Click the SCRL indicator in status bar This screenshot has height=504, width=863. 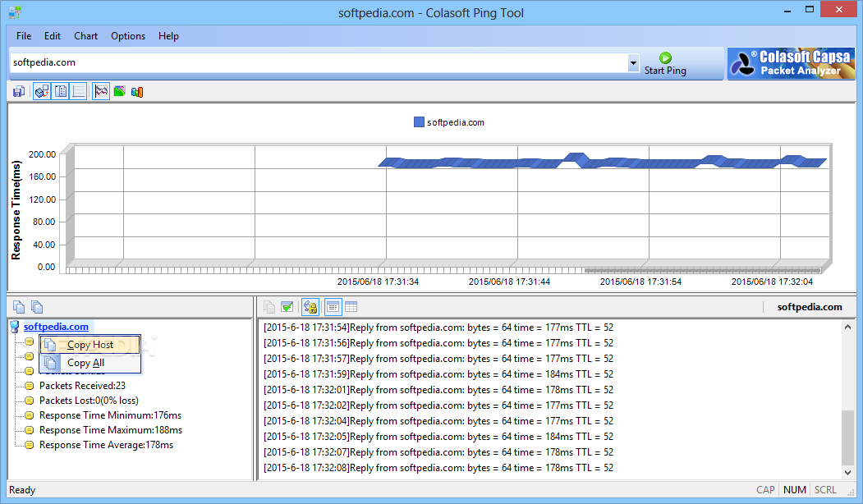[x=825, y=490]
